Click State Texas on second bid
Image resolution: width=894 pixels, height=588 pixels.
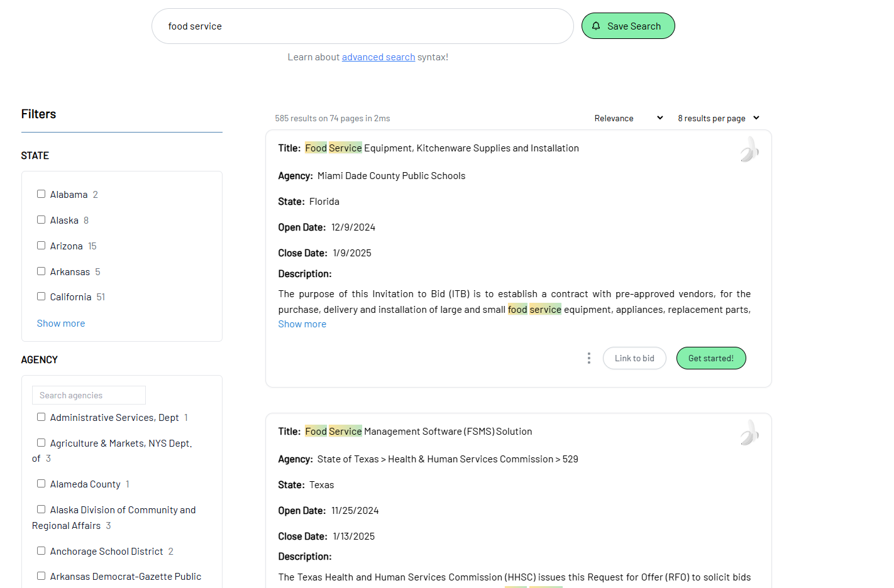pos(322,485)
